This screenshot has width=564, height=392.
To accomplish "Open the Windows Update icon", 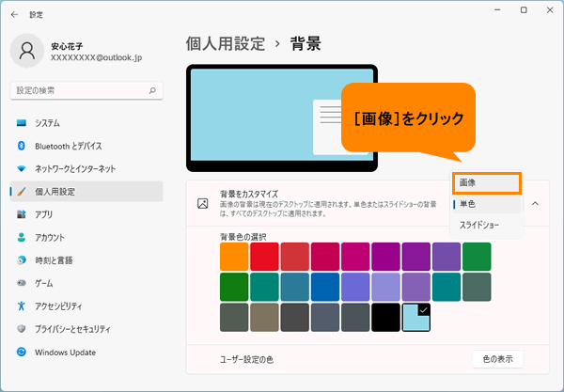I will point(22,353).
